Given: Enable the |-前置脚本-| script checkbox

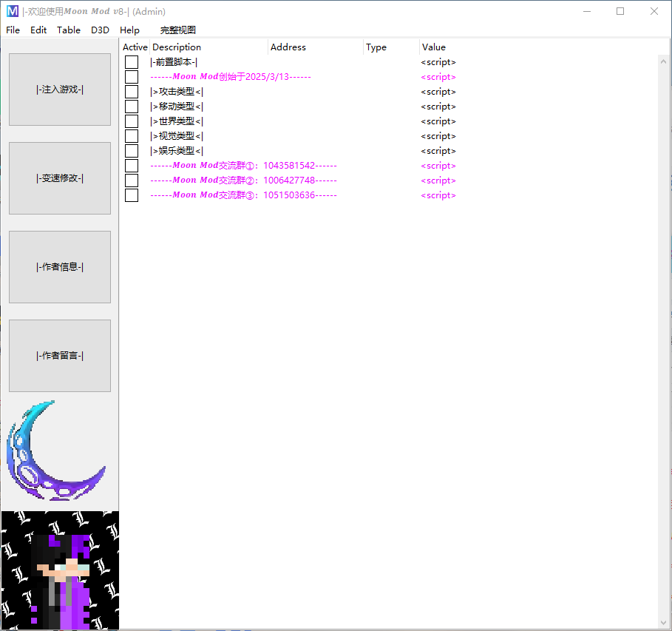Looking at the screenshot, I should click(x=132, y=61).
